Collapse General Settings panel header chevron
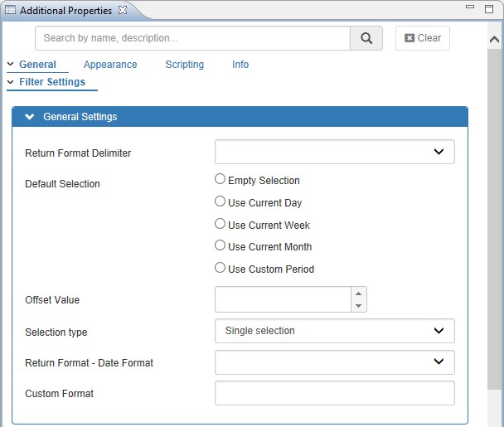 click(30, 117)
